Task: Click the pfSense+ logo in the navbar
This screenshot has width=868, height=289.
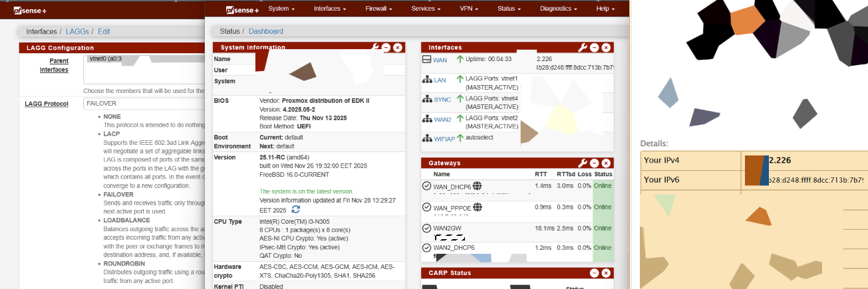Action: coord(242,9)
